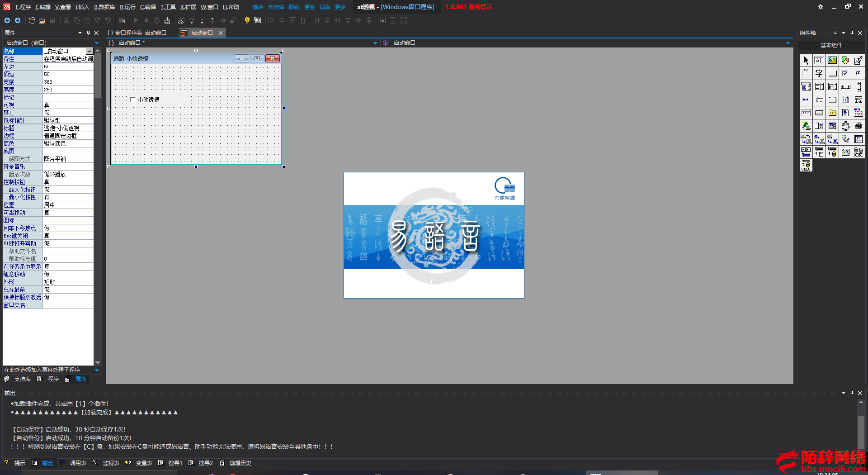Open the left code navigation dropdown arrow
The image size is (868, 475).
pyautogui.click(x=375, y=43)
